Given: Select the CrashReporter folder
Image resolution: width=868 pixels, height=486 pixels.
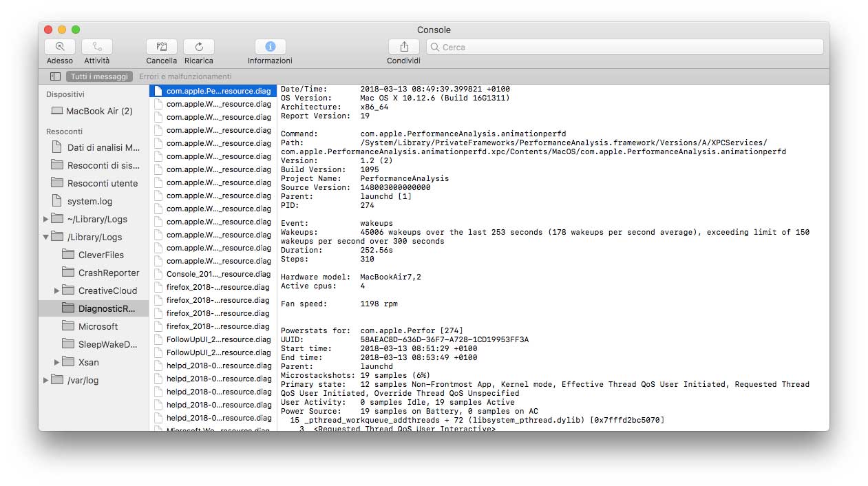Looking at the screenshot, I should tap(94, 273).
